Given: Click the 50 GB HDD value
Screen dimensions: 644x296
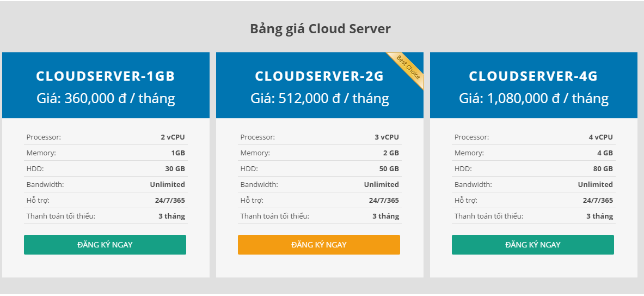Looking at the screenshot, I should (x=389, y=168).
